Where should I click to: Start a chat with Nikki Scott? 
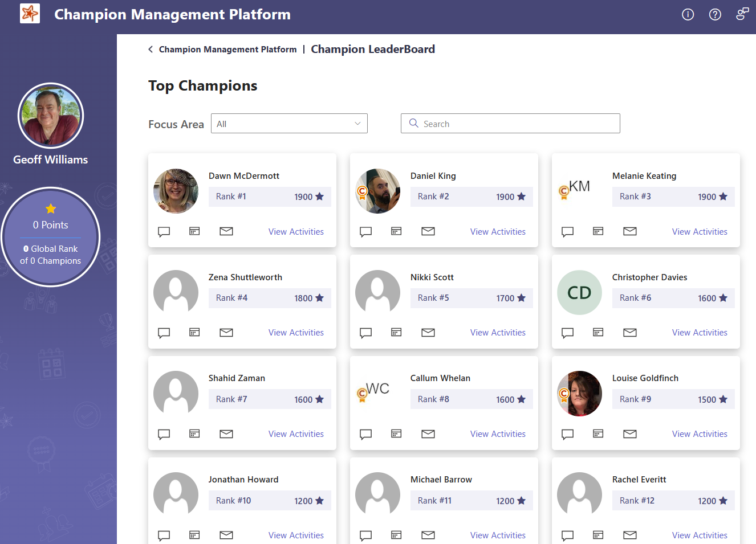click(x=365, y=333)
